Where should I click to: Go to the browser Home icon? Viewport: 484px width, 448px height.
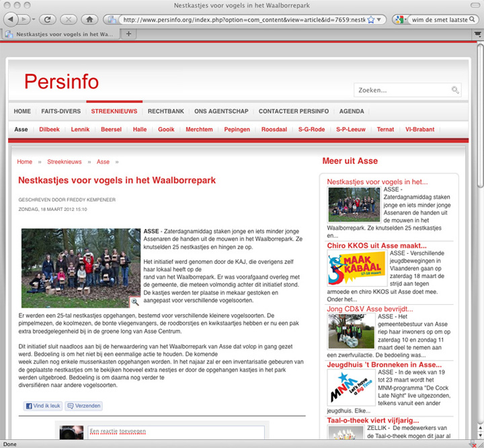click(89, 19)
